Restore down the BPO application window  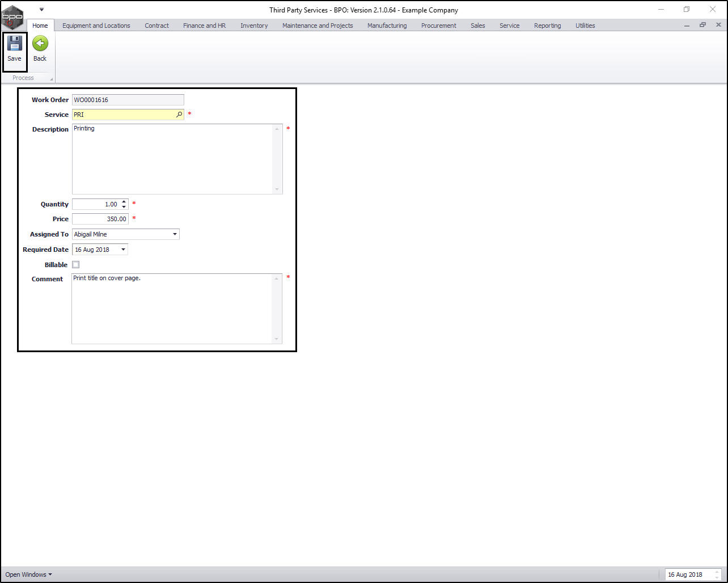687,10
